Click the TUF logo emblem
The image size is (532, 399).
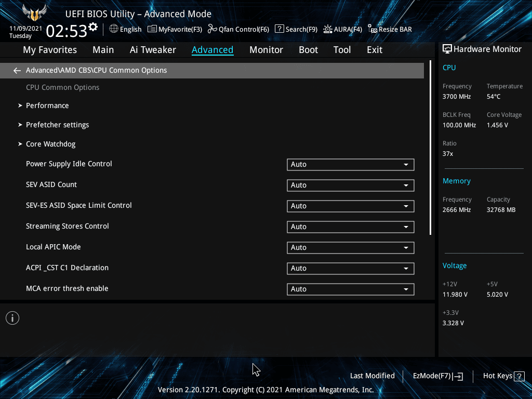(34, 13)
